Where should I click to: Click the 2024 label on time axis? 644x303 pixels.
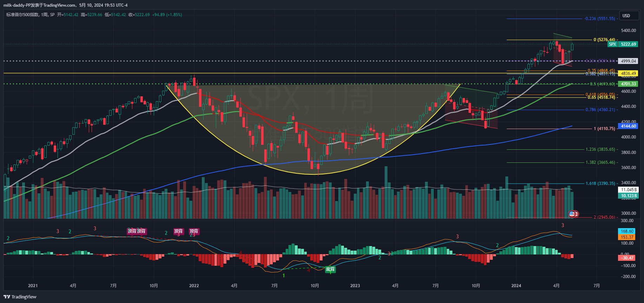coord(516,285)
